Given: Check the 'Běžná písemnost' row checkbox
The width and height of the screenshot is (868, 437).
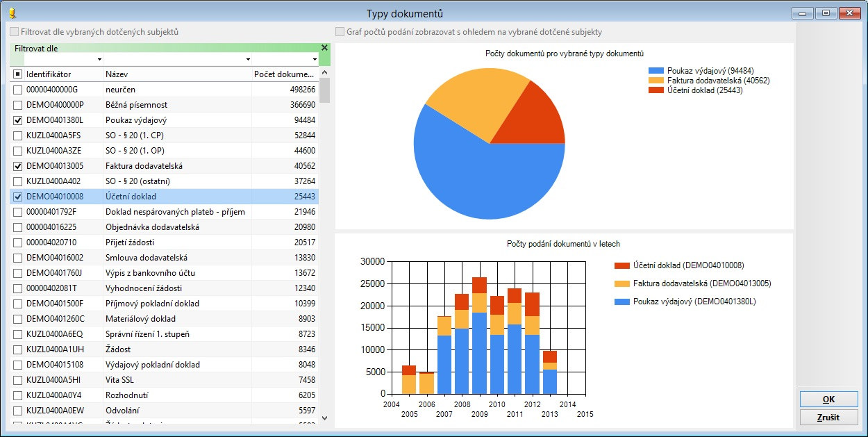Looking at the screenshot, I should click(17, 105).
